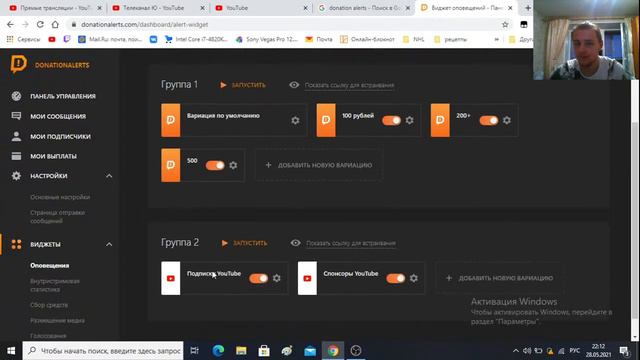Open Microsoft Edge from the taskbar
This screenshot has width=640, height=360.
point(218,351)
